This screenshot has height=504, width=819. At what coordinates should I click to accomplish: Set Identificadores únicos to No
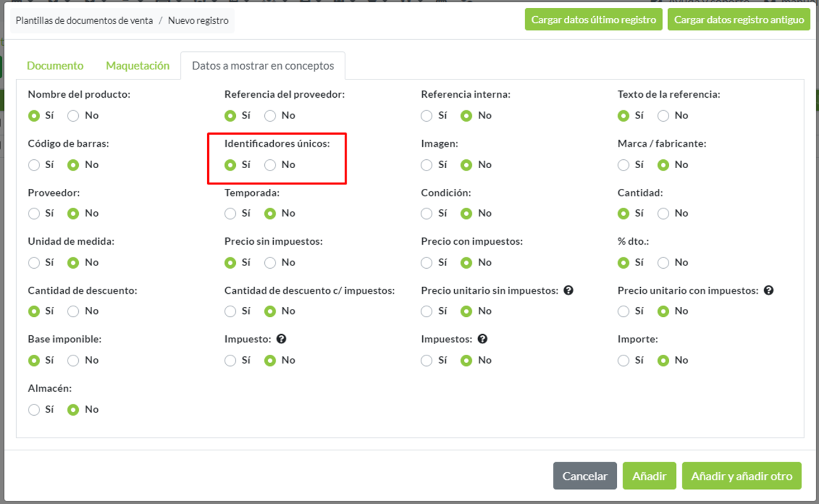pyautogui.click(x=270, y=165)
